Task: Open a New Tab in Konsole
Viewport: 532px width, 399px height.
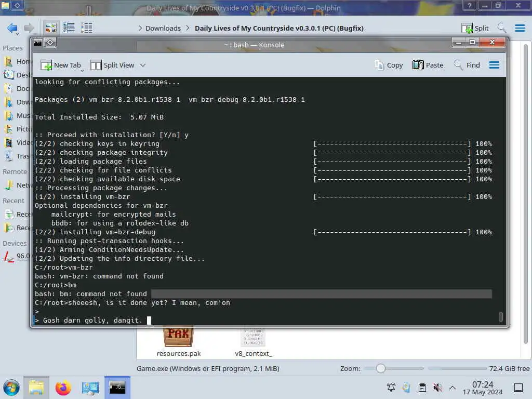Action: pos(61,65)
